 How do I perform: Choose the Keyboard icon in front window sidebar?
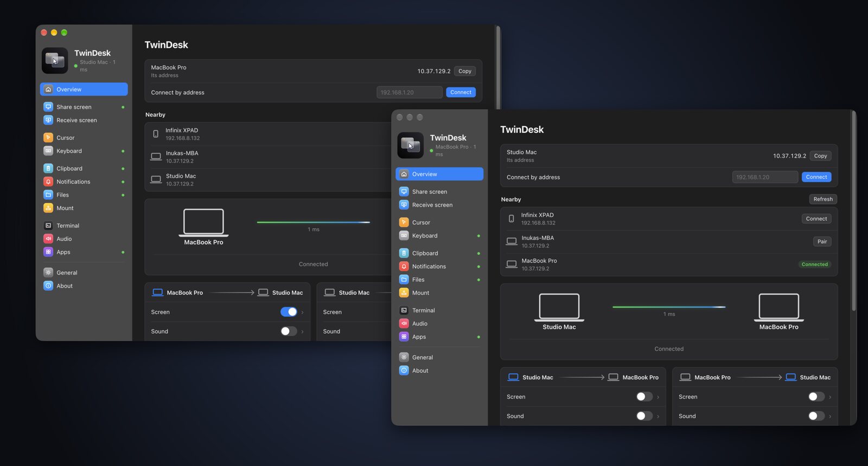click(x=404, y=235)
